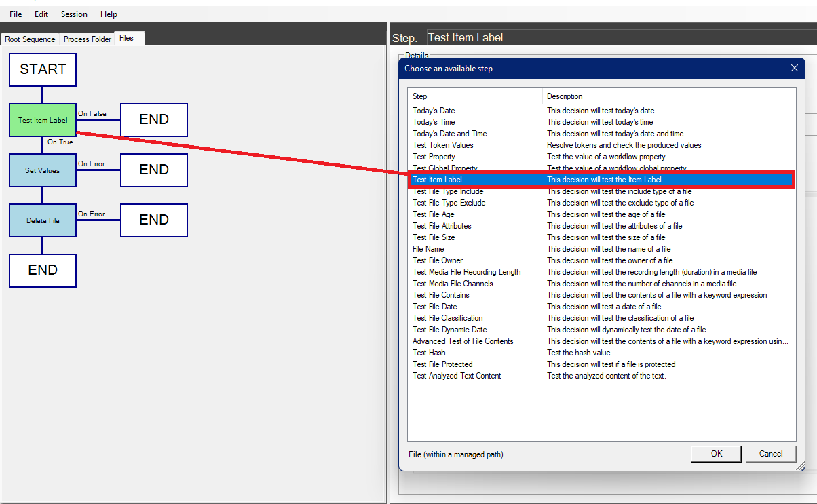This screenshot has height=504, width=817.
Task: Select the green Test Item Label node
Action: [43, 120]
